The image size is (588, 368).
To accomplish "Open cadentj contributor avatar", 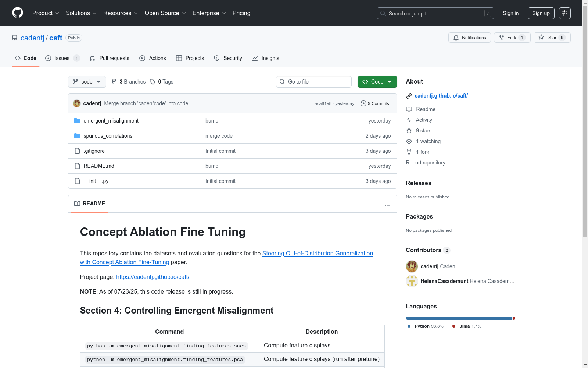I will [412, 266].
